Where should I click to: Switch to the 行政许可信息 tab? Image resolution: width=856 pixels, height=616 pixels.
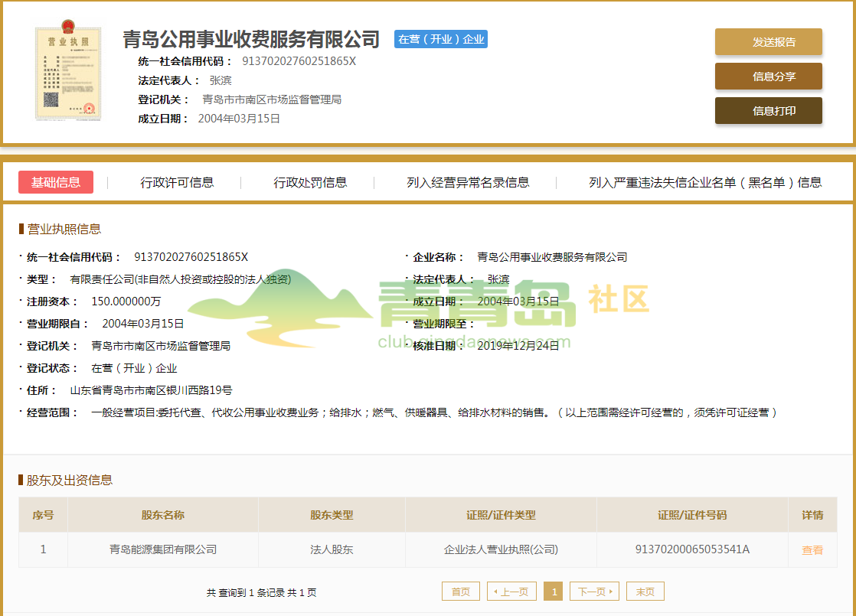[x=177, y=182]
